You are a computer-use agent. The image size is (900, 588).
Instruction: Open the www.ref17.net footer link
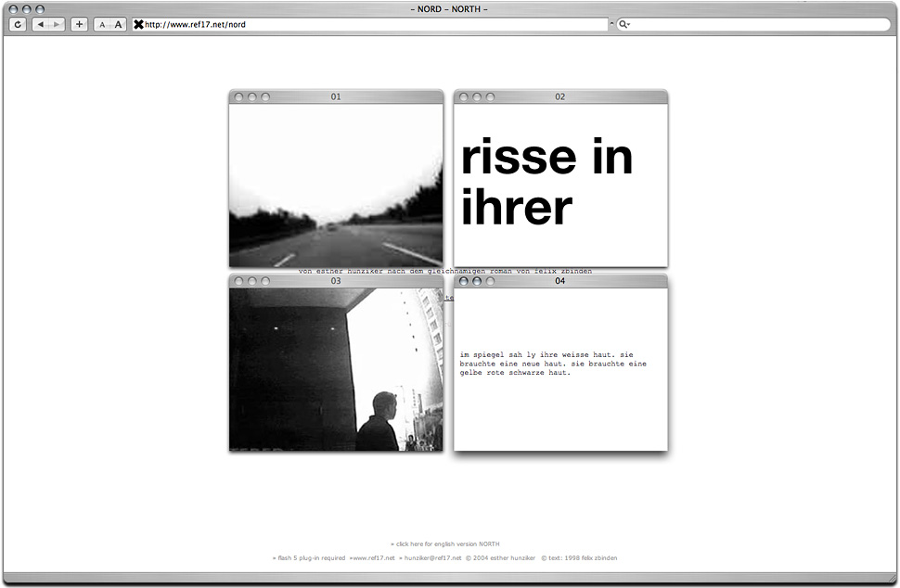point(373,558)
